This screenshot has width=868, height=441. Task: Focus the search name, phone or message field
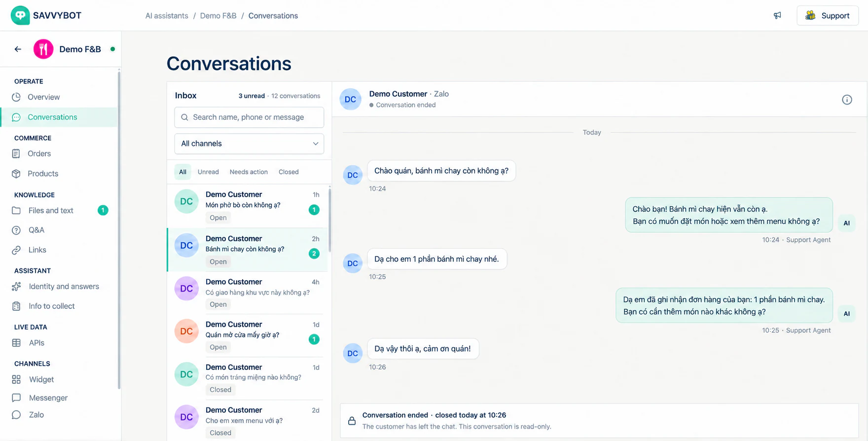pos(249,117)
